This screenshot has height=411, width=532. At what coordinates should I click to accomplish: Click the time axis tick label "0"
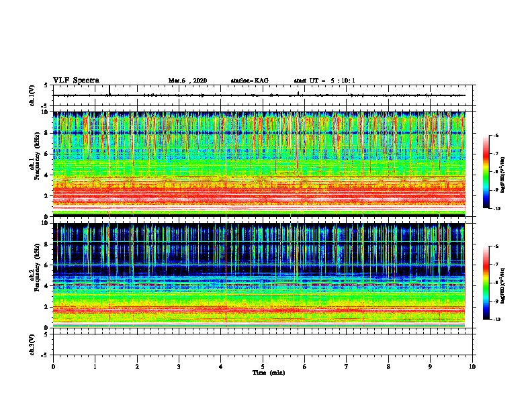click(x=53, y=366)
